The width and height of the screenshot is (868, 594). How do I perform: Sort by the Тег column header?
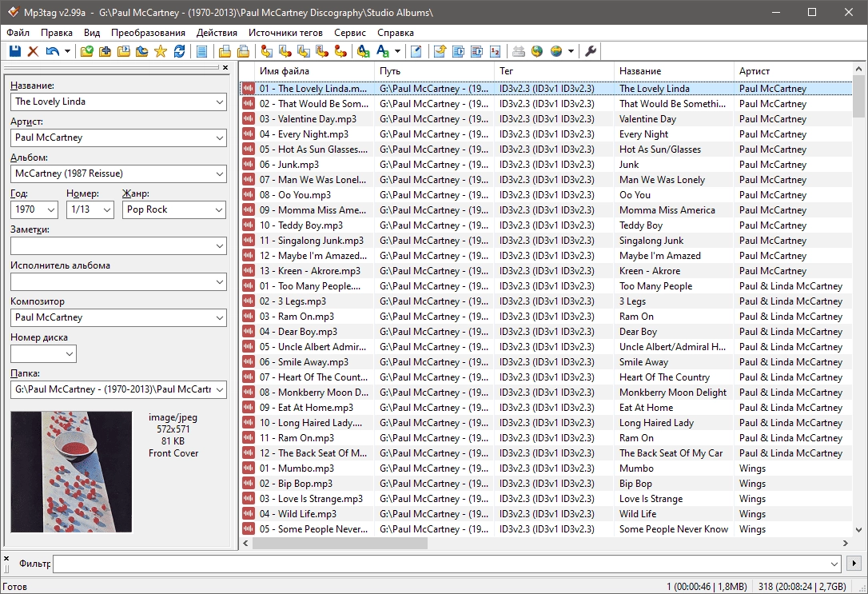554,71
